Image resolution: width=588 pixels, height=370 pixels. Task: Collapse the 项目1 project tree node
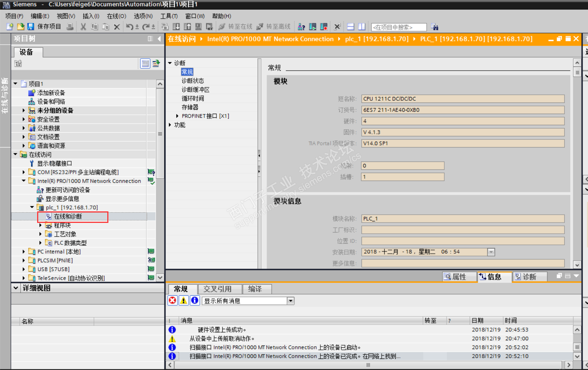(16, 84)
